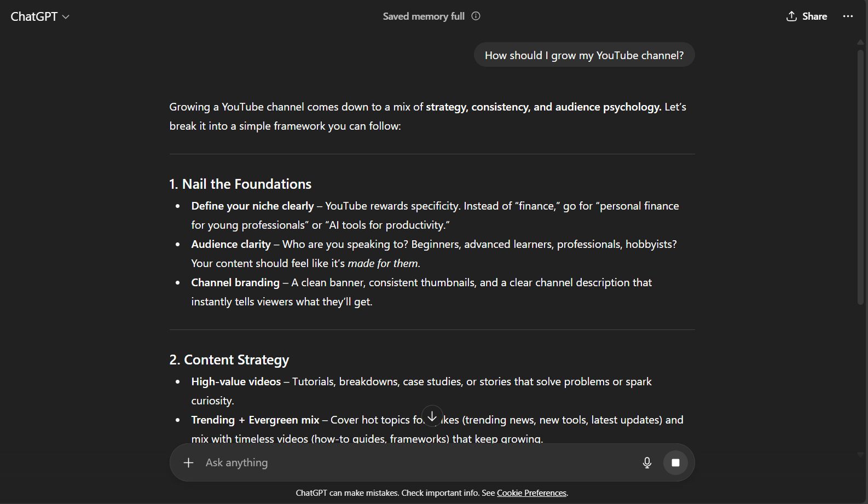
Task: Click the bold Define your niche clearly text
Action: click(252, 206)
